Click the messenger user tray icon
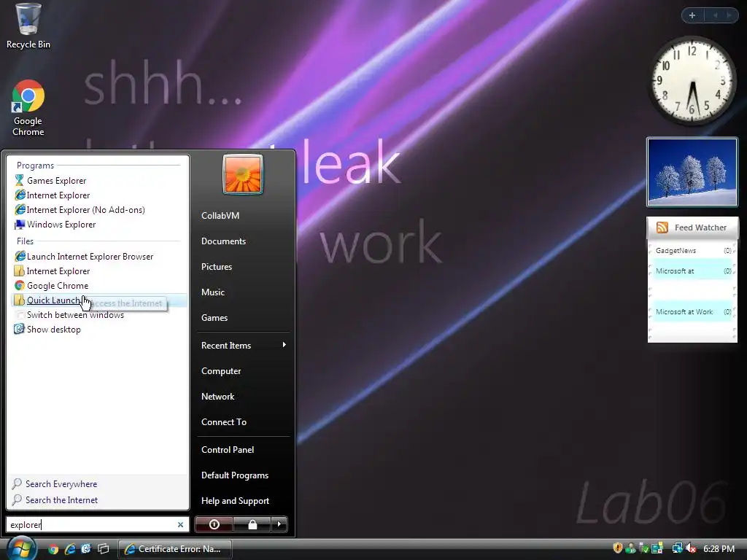 click(631, 548)
